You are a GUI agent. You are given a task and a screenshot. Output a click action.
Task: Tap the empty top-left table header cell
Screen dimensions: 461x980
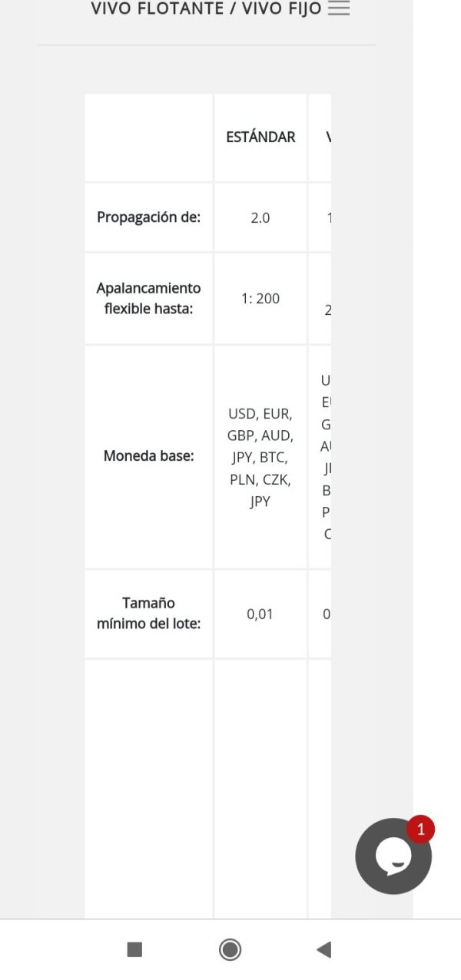pos(148,137)
